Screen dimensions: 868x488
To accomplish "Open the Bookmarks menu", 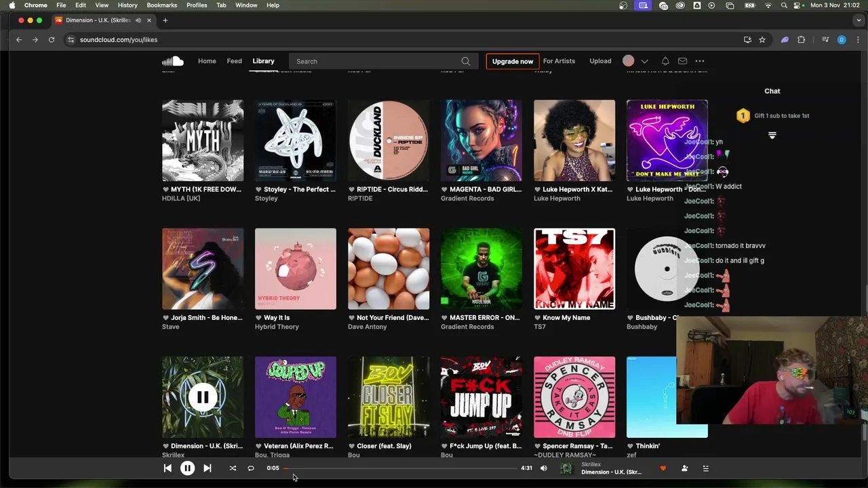I will coord(162,5).
